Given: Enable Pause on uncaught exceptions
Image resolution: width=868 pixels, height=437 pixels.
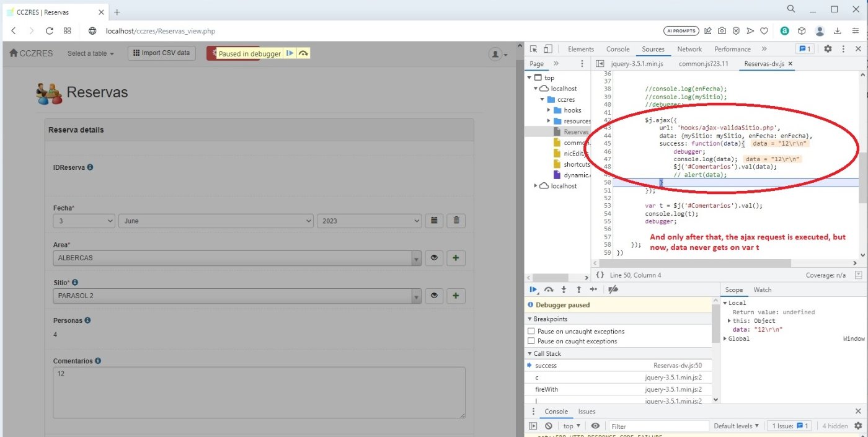Looking at the screenshot, I should pyautogui.click(x=531, y=332).
